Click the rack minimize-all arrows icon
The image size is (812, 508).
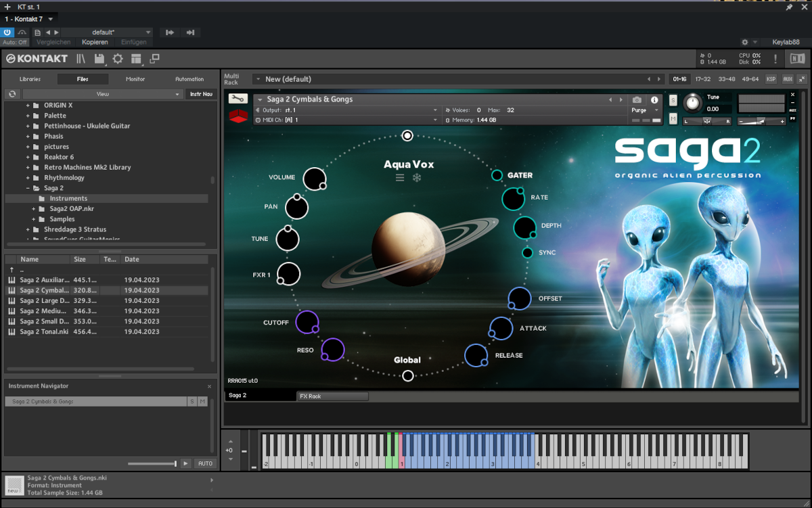tap(802, 79)
